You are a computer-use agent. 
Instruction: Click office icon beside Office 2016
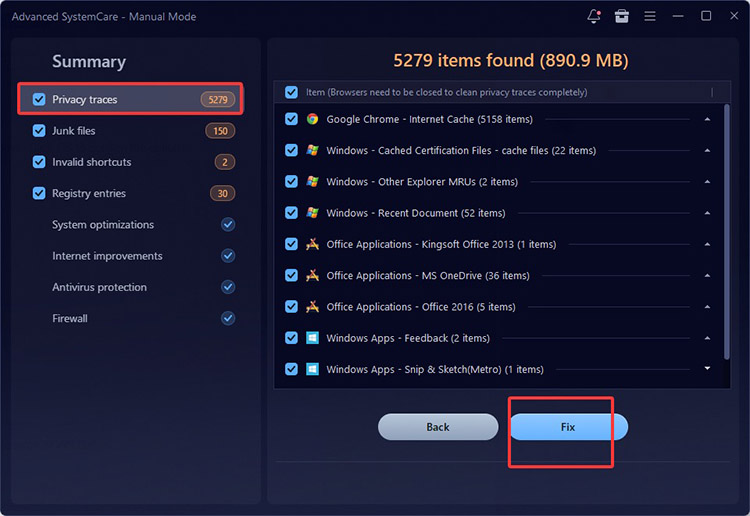[x=312, y=307]
